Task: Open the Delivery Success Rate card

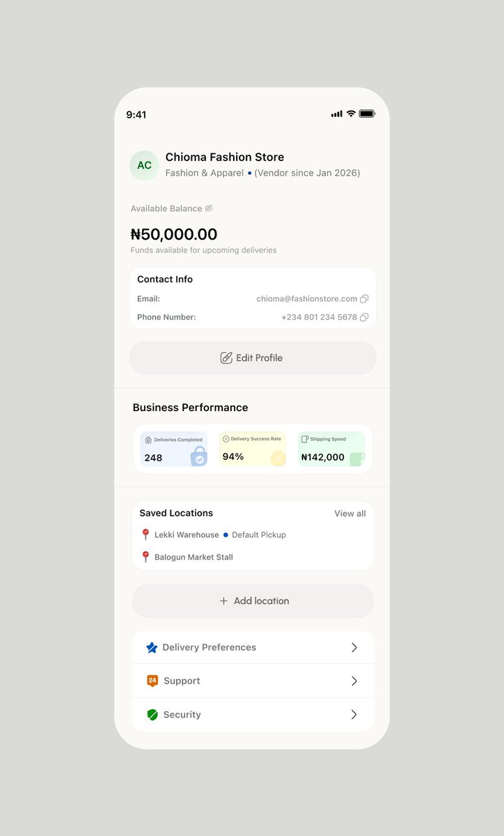Action: (253, 449)
